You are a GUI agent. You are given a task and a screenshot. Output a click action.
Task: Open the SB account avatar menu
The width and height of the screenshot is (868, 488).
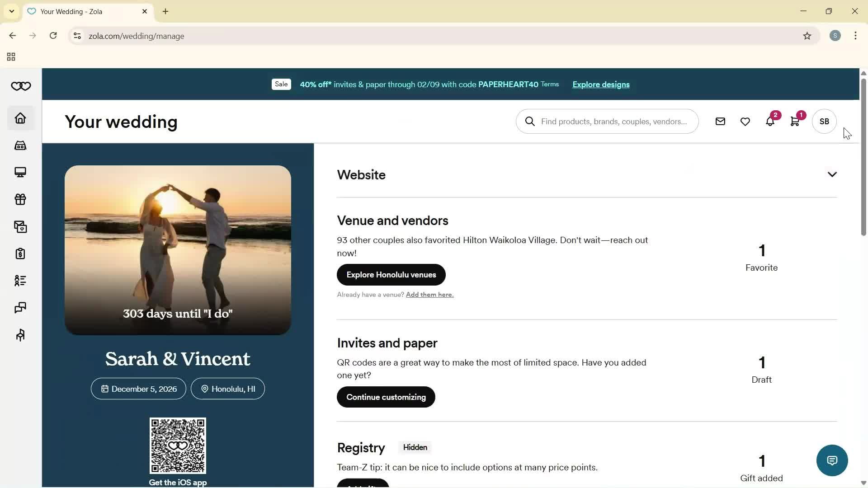click(824, 121)
